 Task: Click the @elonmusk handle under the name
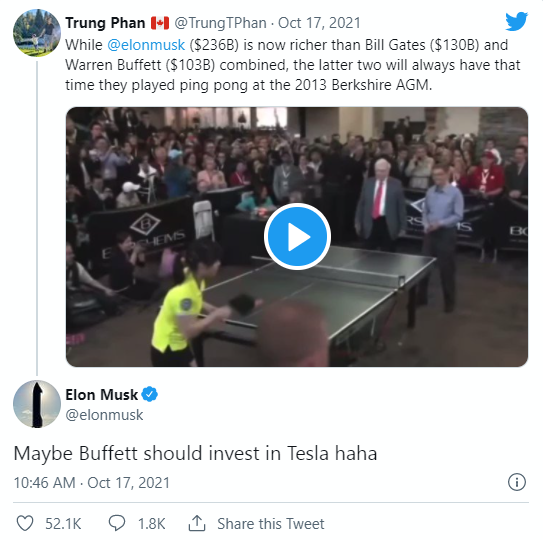tap(104, 415)
